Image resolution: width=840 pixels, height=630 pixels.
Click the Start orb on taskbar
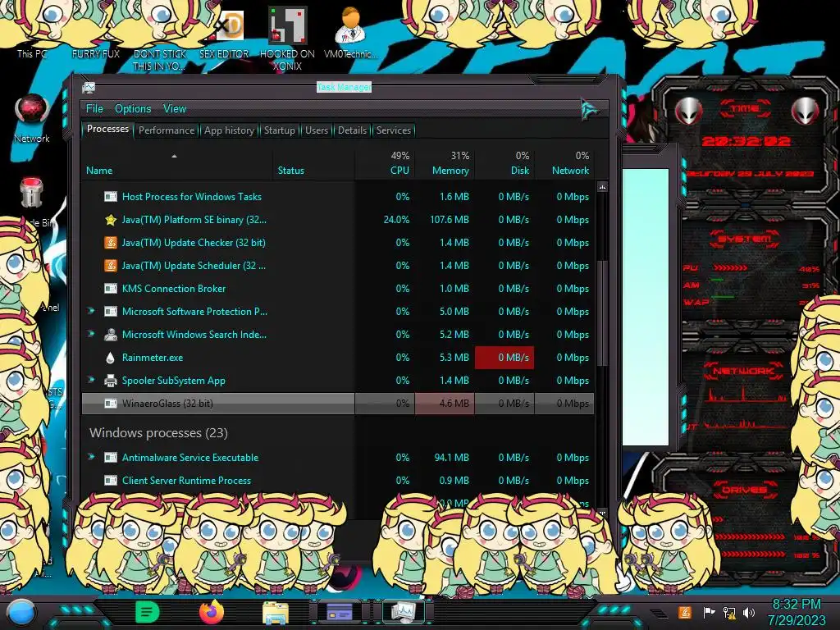point(21,612)
